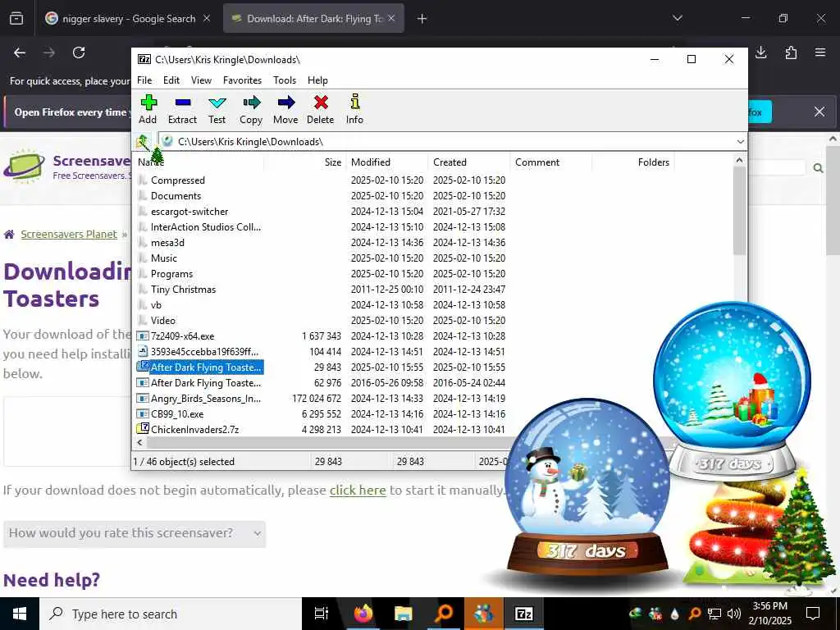Select the escargot-switcher folder
Image resolution: width=840 pixels, height=630 pixels.
[x=189, y=212]
